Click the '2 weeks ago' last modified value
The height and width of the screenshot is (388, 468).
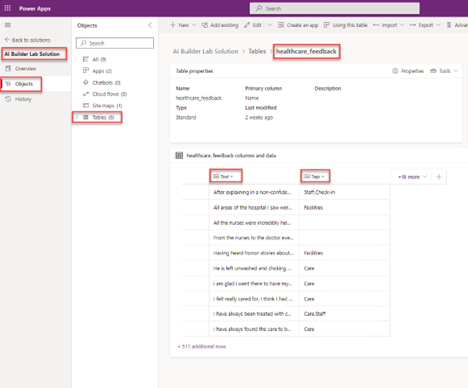pyautogui.click(x=259, y=117)
